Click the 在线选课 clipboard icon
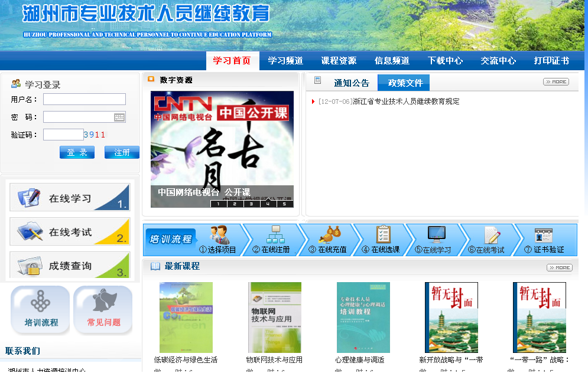 pyautogui.click(x=383, y=234)
